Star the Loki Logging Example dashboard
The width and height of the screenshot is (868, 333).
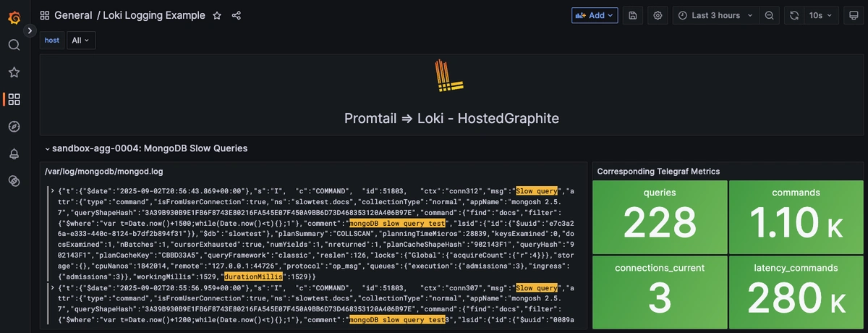217,15
